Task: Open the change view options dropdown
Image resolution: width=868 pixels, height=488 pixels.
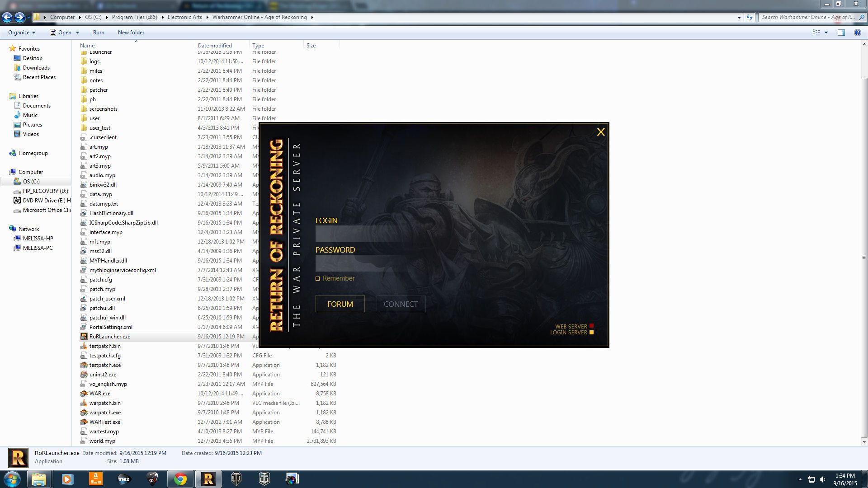Action: (x=826, y=33)
